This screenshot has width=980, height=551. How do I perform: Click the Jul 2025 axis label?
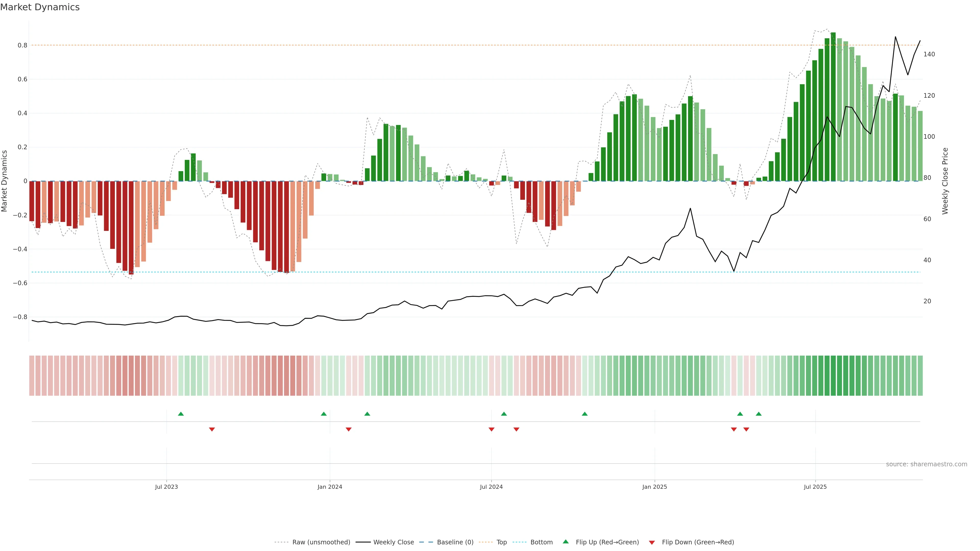click(x=815, y=487)
